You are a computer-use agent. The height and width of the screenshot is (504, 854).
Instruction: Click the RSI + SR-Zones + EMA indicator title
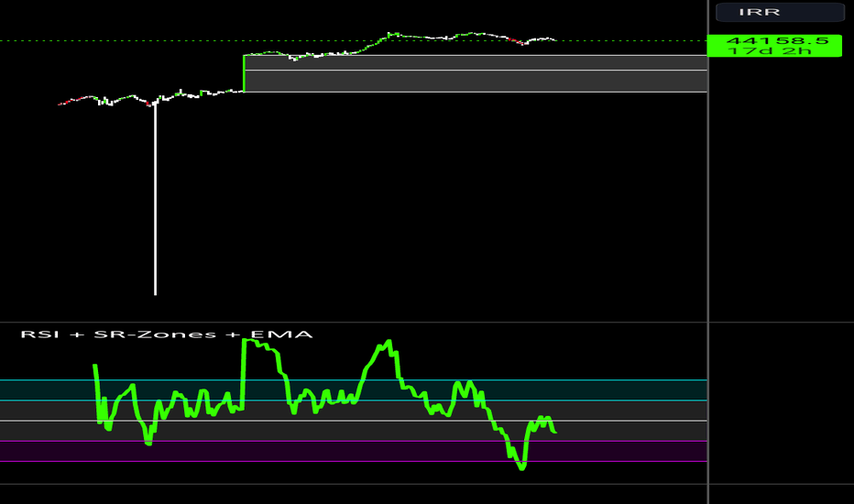(x=167, y=334)
